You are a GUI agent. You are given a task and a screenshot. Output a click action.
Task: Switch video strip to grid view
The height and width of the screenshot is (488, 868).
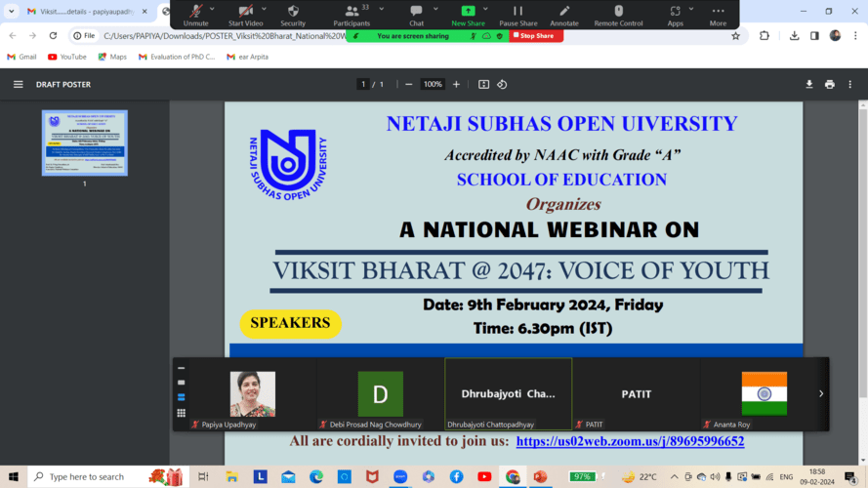(181, 413)
